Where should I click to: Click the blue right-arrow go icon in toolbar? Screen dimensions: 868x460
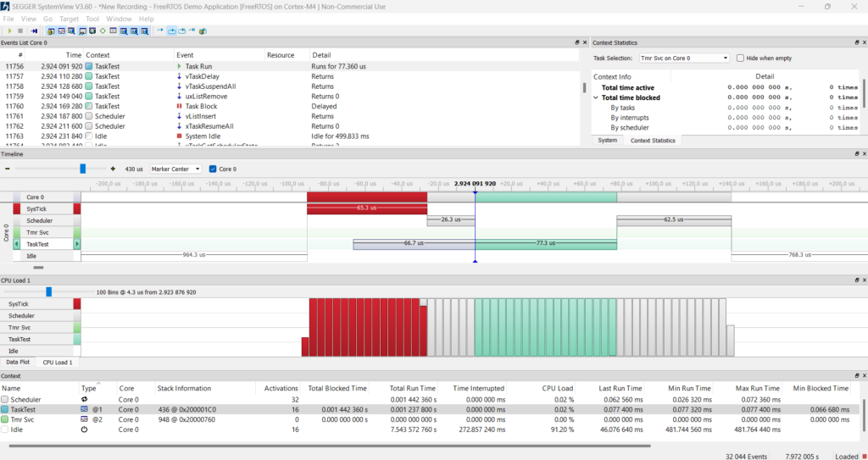160,30
